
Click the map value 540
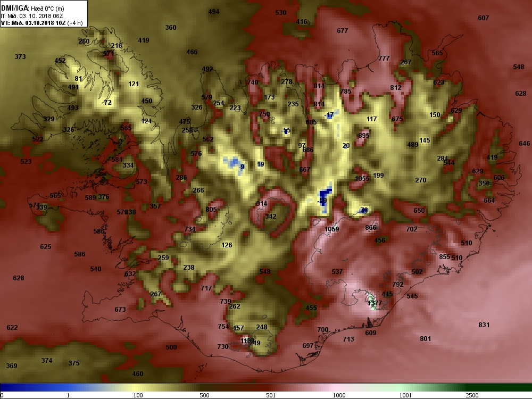96,269
